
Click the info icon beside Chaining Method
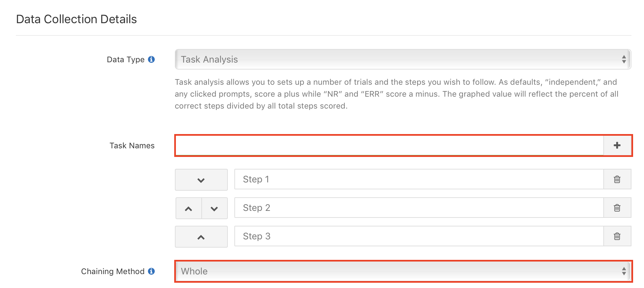152,271
